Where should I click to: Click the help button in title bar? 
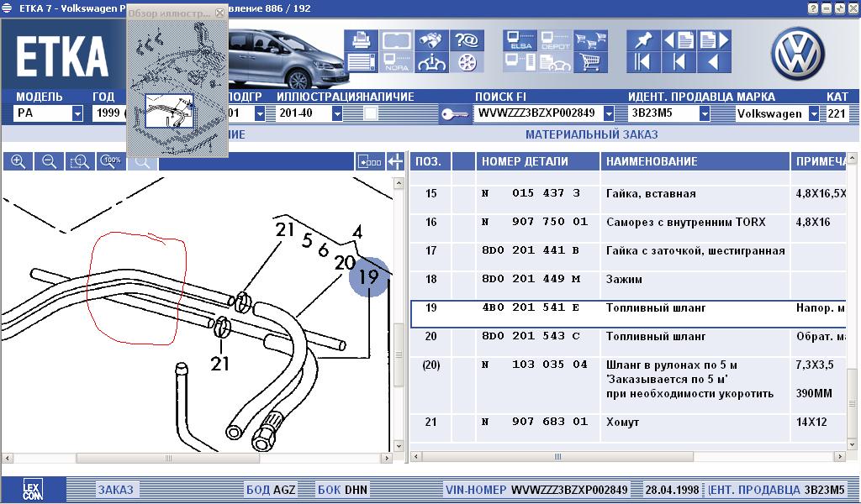click(x=813, y=8)
